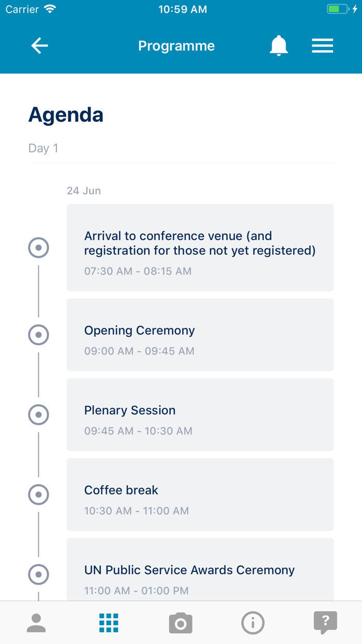Select the timeline dot for Coffee break
Viewport: 362px width, 644px height.
click(38, 495)
